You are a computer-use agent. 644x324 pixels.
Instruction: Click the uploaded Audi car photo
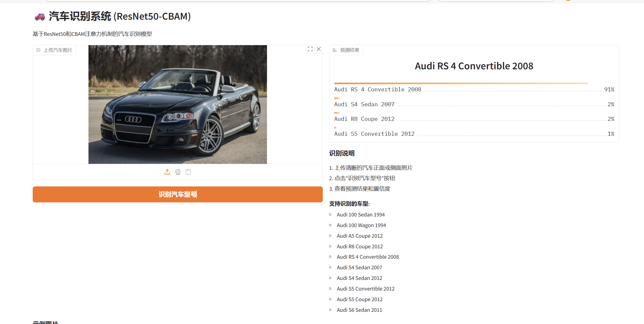pos(178,104)
